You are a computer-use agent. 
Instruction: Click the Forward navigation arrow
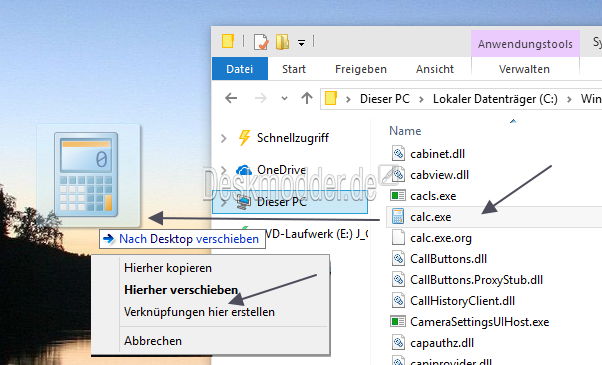(260, 98)
